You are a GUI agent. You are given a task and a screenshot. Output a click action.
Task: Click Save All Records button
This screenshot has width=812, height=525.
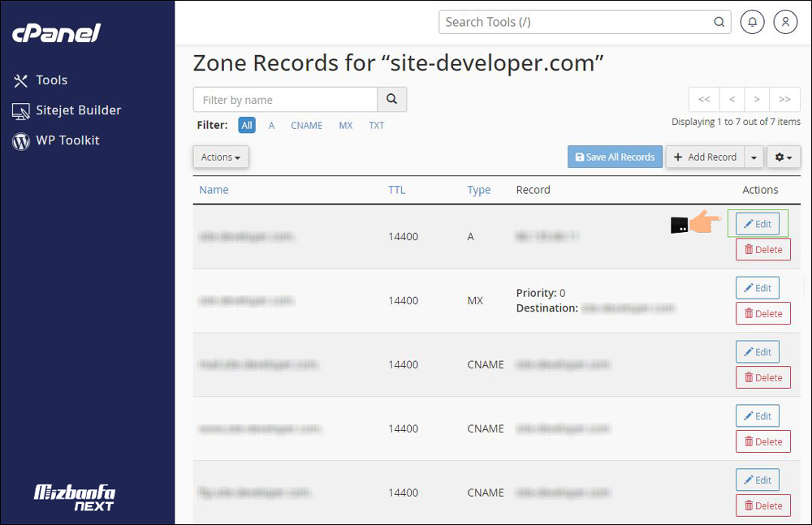click(x=615, y=157)
